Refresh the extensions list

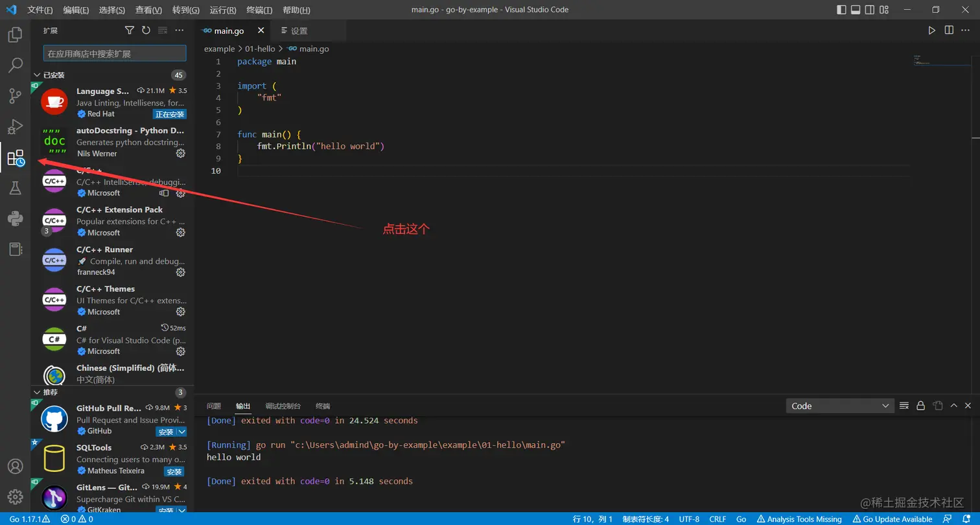coord(146,30)
